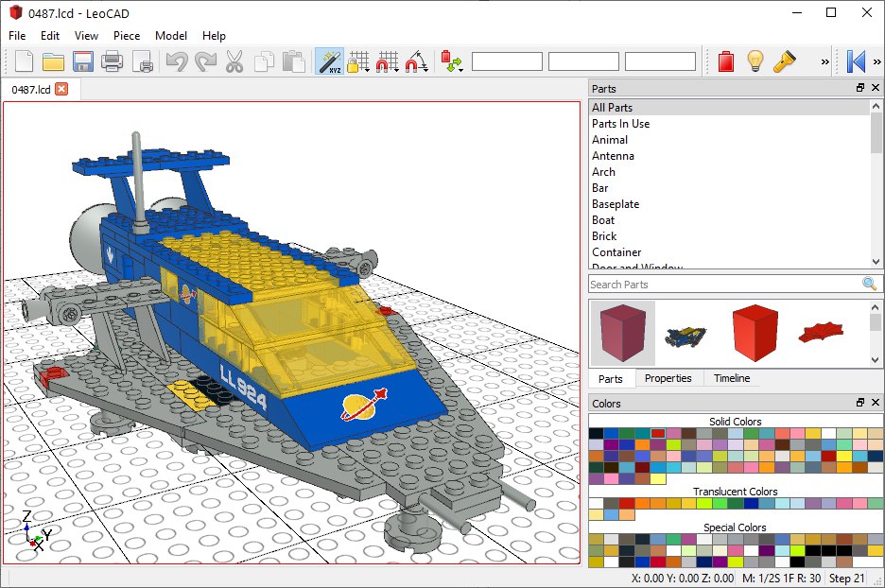Viewport: 885px width, 588px height.
Task: Open the File menu
Action: 17,36
